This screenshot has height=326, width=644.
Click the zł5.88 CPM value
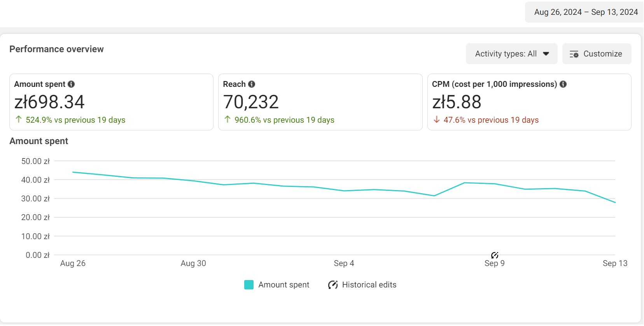pyautogui.click(x=457, y=102)
